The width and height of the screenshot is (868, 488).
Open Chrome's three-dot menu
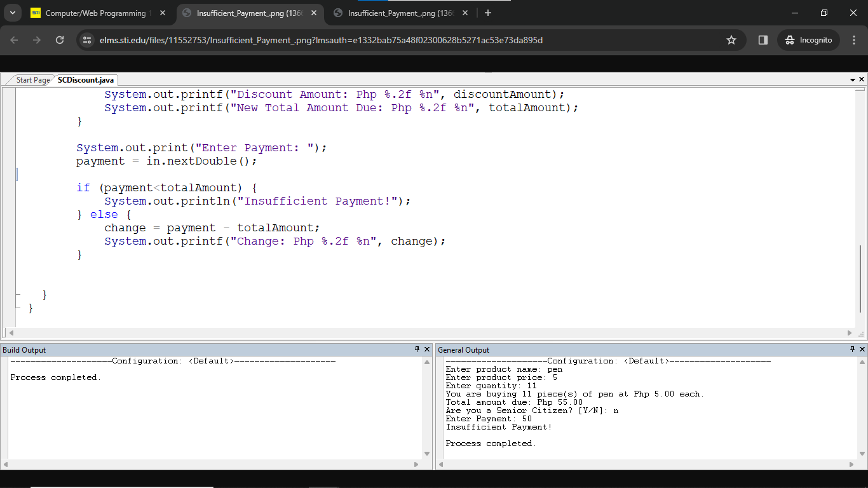coord(854,40)
